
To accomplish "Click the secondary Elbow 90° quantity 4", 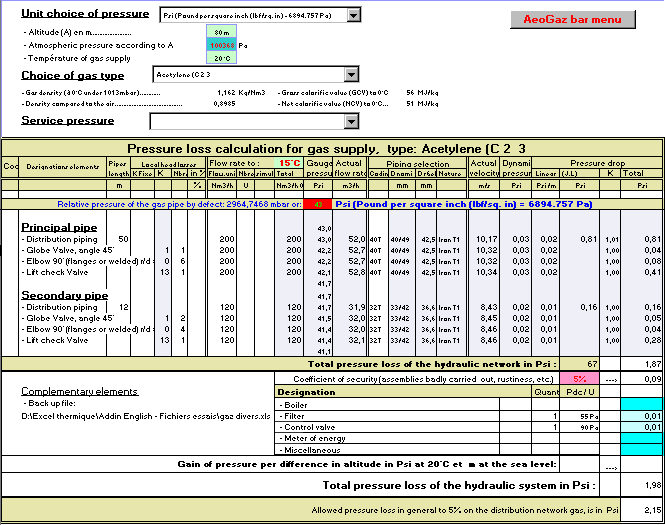I will point(183,329).
